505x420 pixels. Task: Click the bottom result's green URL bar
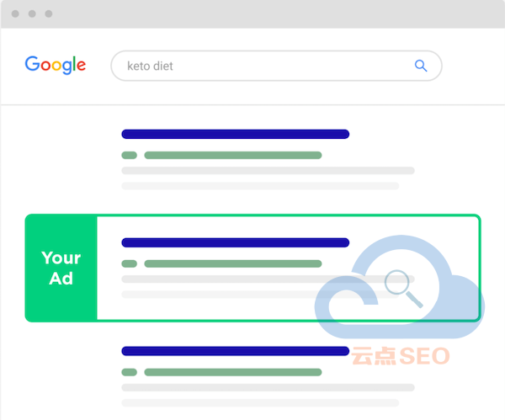[x=233, y=372]
